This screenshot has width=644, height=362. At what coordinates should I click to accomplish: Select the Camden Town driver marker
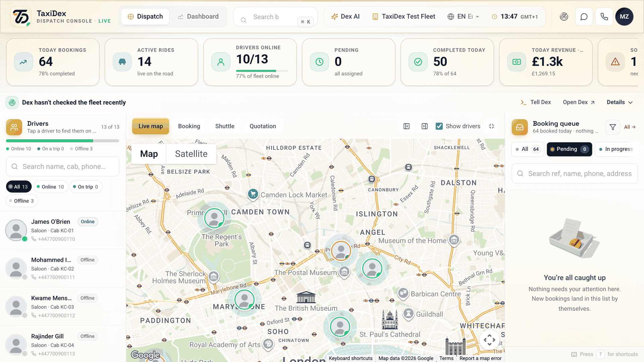(214, 218)
